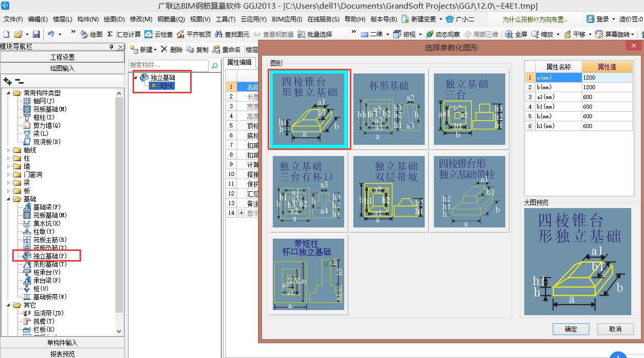Click 全屏 full screen tool

coord(516,34)
